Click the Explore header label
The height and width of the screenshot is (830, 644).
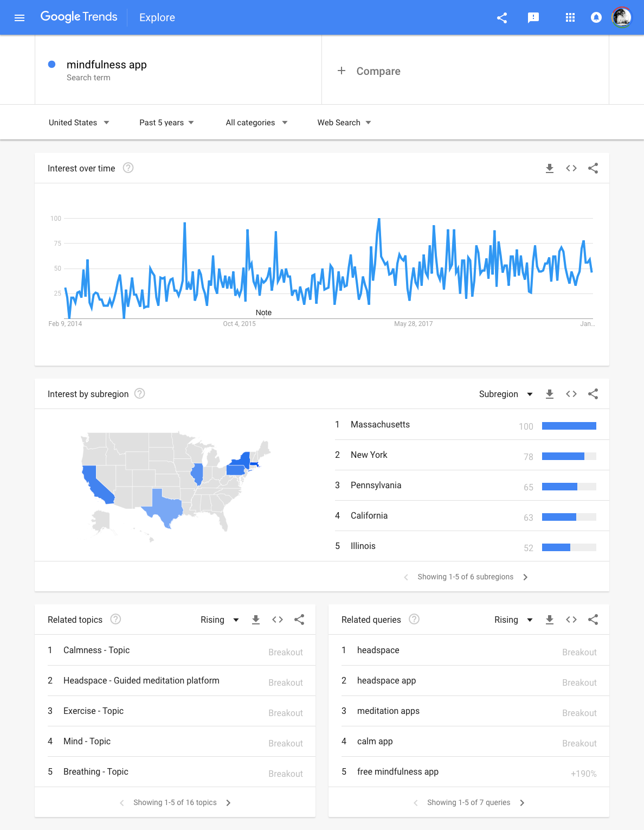coord(157,17)
